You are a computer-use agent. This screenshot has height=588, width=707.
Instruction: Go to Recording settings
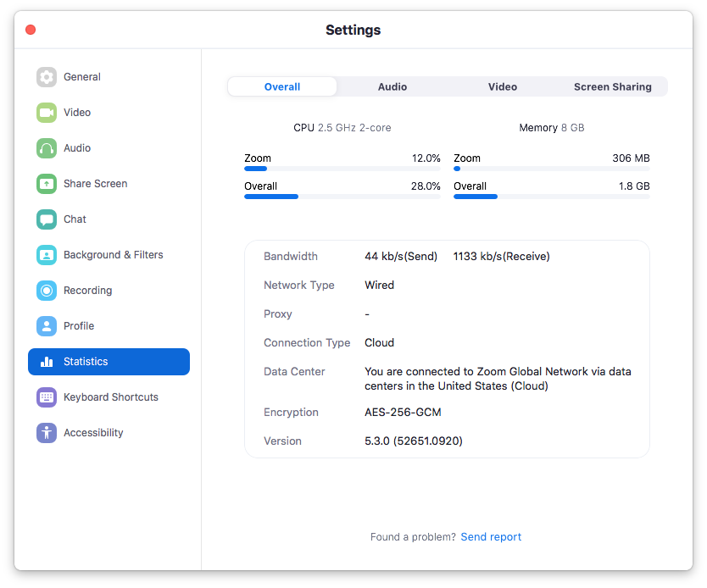click(x=88, y=291)
